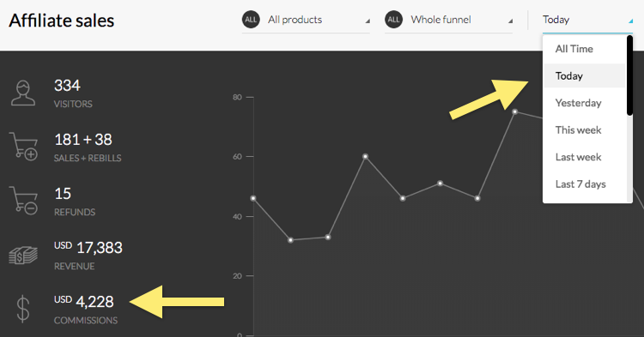644x337 pixels.
Task: Open the All products dropdown
Action: pos(306,20)
